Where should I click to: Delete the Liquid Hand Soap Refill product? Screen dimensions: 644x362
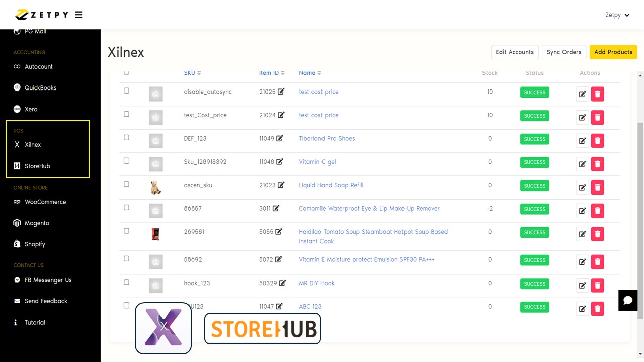597,188
